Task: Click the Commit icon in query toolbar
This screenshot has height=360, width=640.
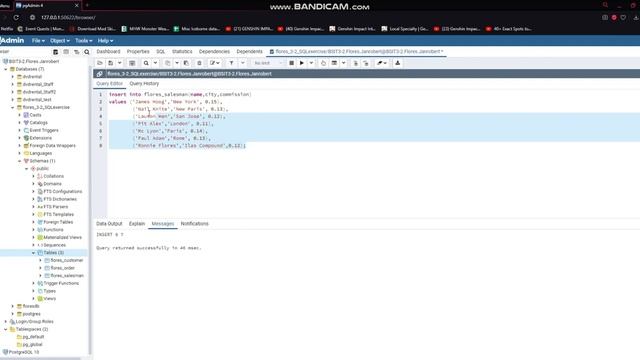Action: [x=356, y=63]
